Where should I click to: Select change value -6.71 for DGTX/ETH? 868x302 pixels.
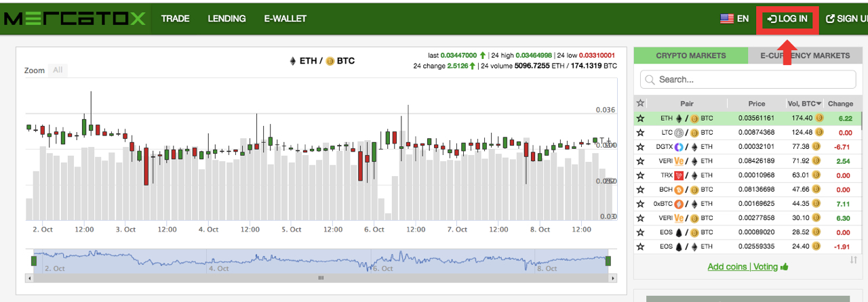843,146
